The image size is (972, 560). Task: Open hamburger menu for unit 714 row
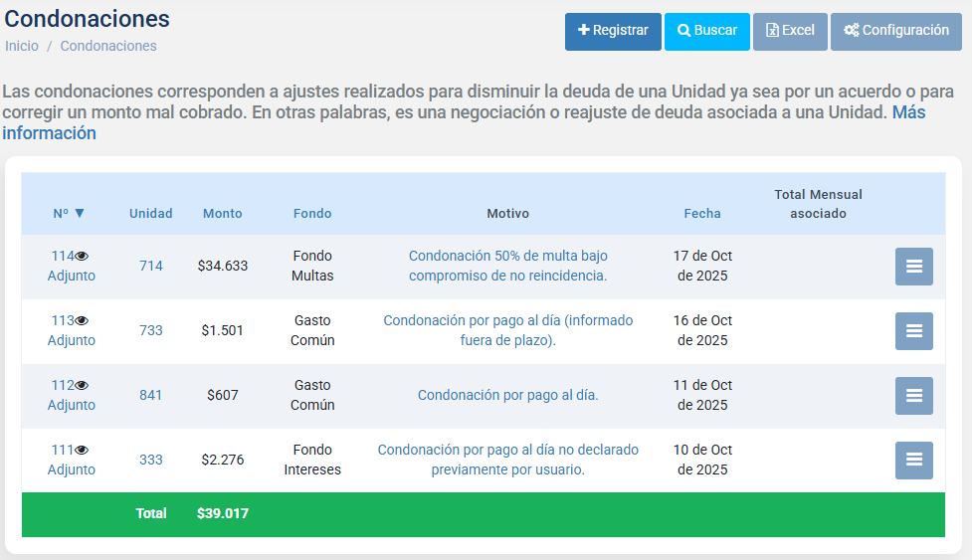point(913,267)
